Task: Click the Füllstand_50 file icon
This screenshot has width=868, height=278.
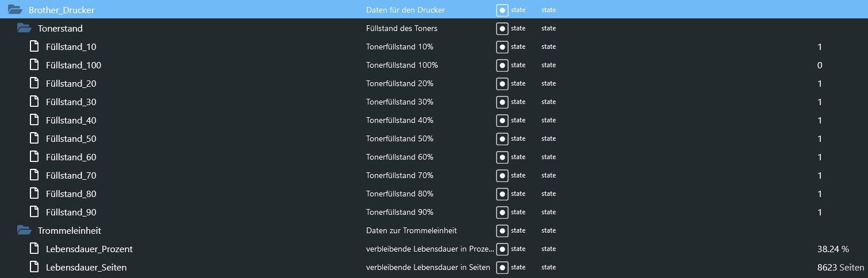Action: click(34, 138)
